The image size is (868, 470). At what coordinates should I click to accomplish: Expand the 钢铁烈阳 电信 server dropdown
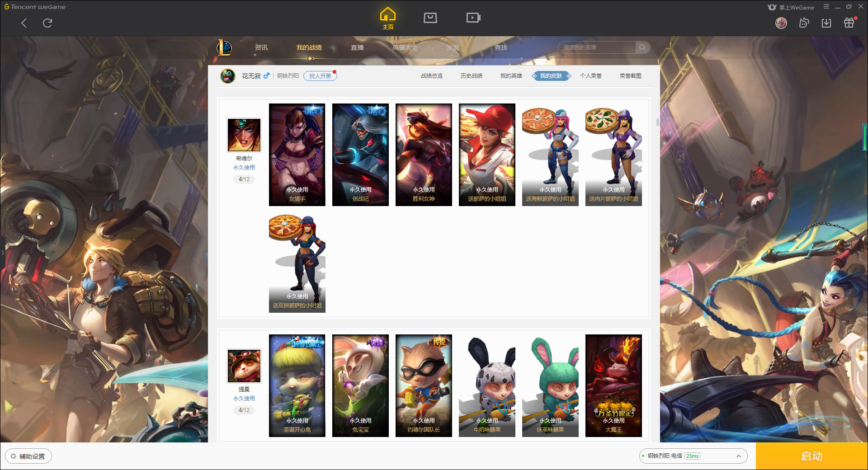tap(693, 456)
